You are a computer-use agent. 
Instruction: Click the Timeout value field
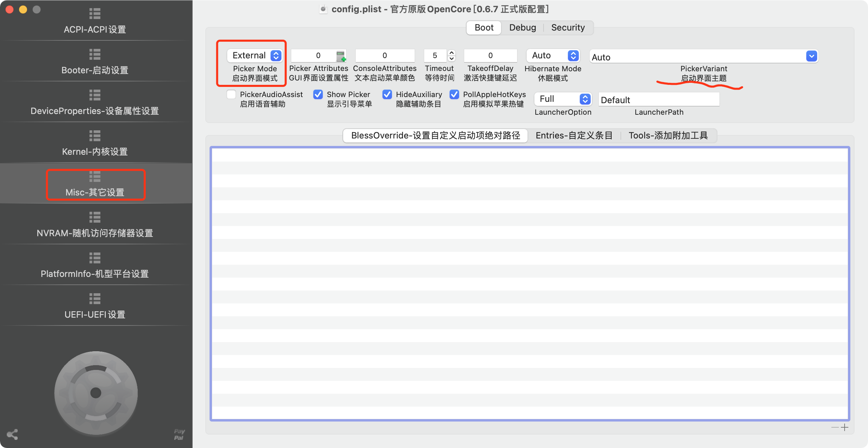tap(435, 56)
